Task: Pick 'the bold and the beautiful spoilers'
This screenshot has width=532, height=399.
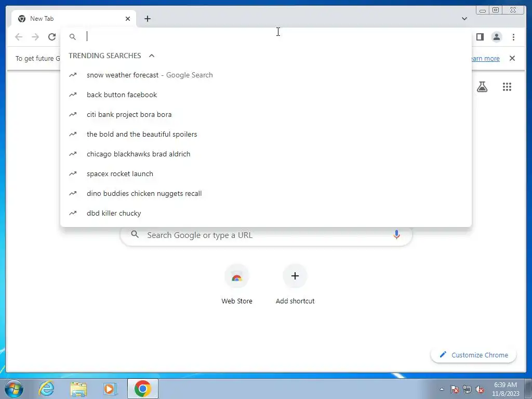Action: click(x=265, y=134)
